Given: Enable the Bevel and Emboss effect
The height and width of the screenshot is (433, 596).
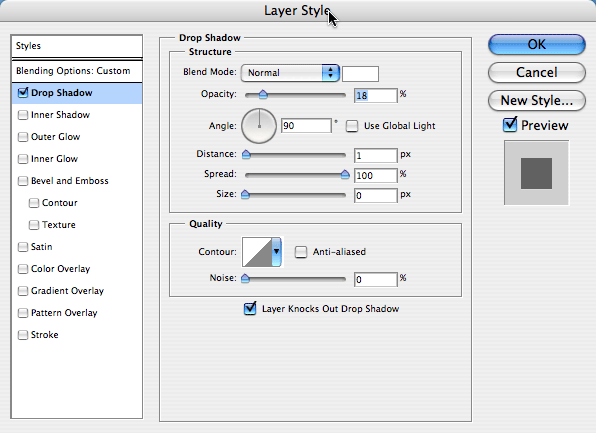Looking at the screenshot, I should (23, 181).
